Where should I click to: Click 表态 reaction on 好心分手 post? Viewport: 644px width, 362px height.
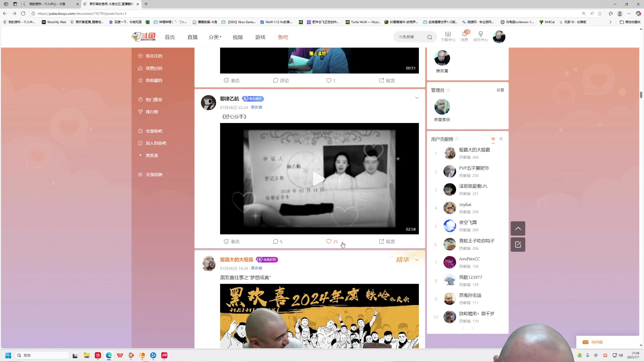point(232,241)
